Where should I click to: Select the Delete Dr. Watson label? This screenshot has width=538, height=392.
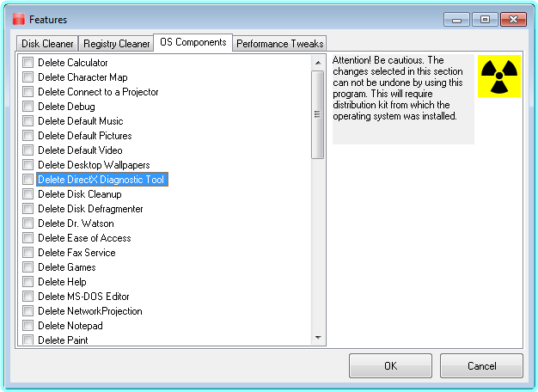[76, 224]
